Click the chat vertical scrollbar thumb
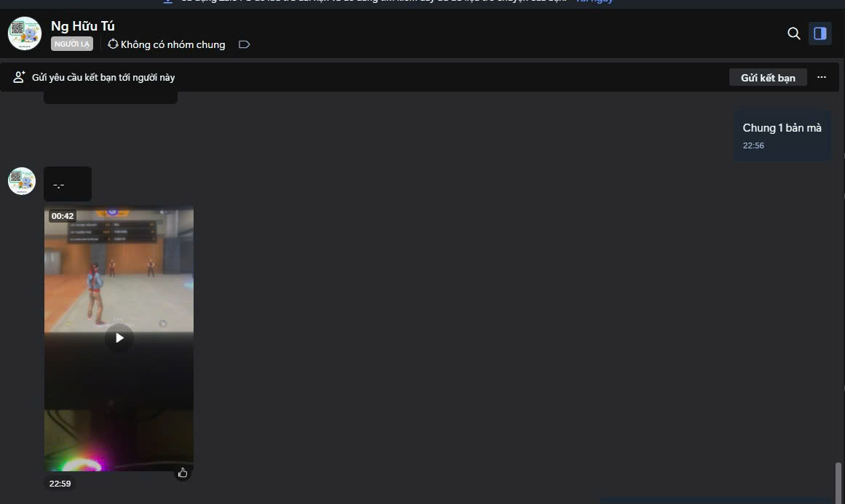Image resolution: width=845 pixels, height=504 pixels. coord(838,483)
